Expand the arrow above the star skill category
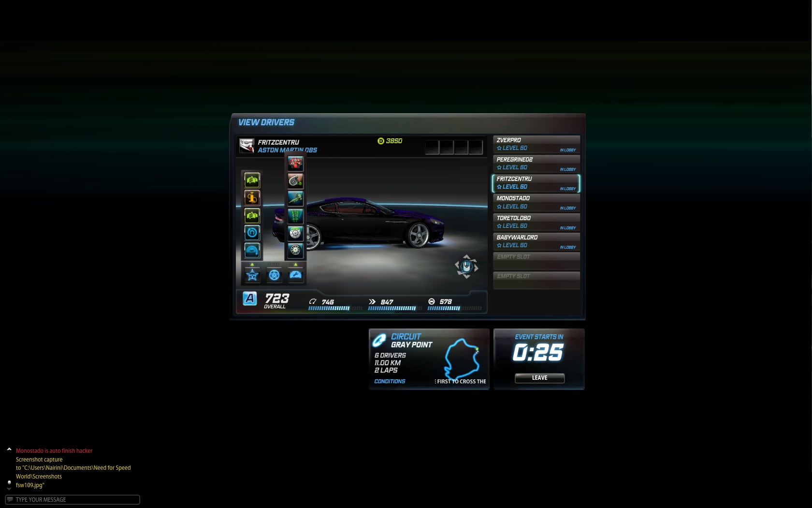Screen dimensions: 812x508 tap(252, 264)
